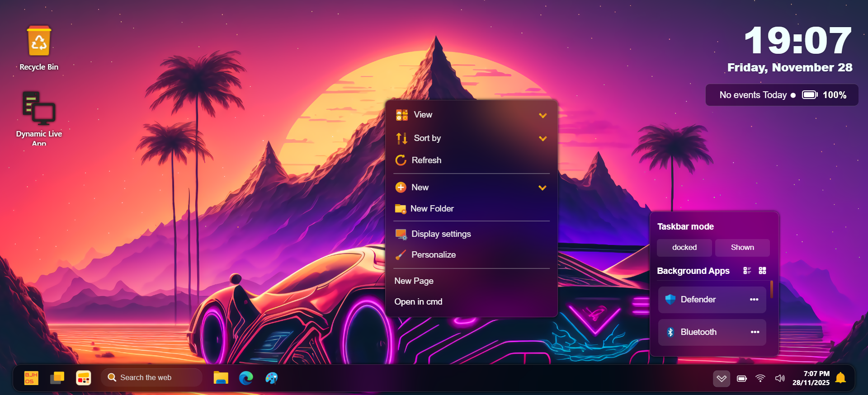Launch Microsoft Edge from the taskbar
The image size is (868, 395).
[246, 378]
